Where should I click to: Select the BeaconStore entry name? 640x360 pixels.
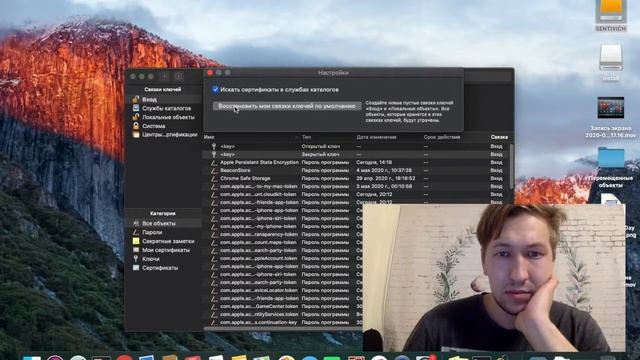[x=235, y=170]
